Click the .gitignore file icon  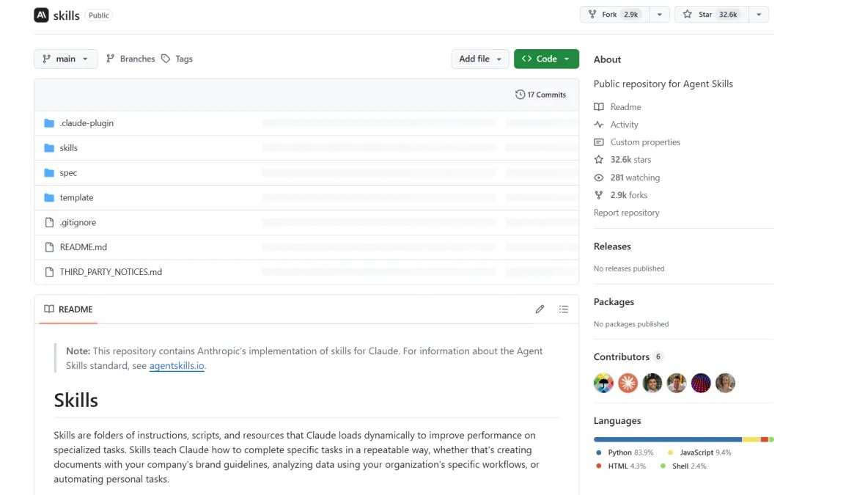click(x=49, y=222)
